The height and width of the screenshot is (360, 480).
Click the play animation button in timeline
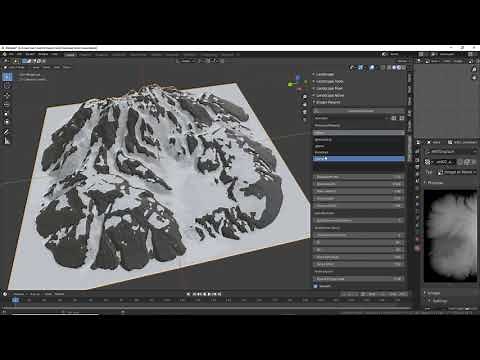(209, 294)
